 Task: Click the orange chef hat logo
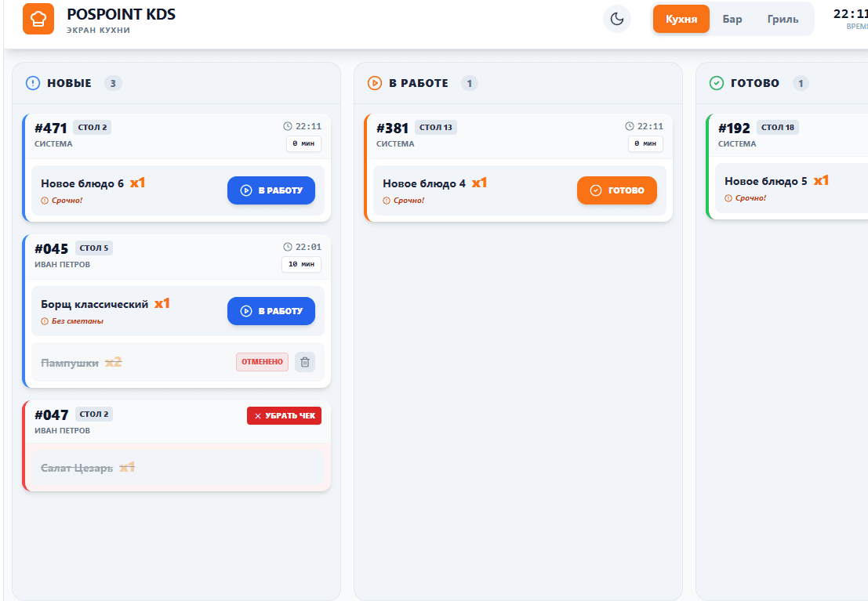pos(38,19)
